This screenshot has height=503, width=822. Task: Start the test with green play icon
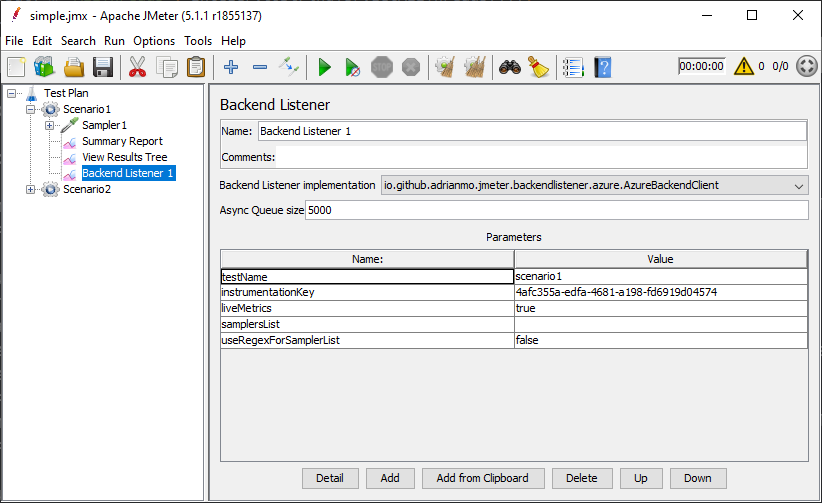pyautogui.click(x=325, y=67)
